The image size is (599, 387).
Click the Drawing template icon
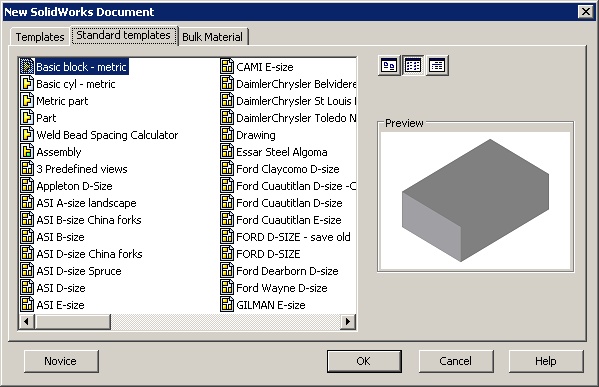click(227, 134)
